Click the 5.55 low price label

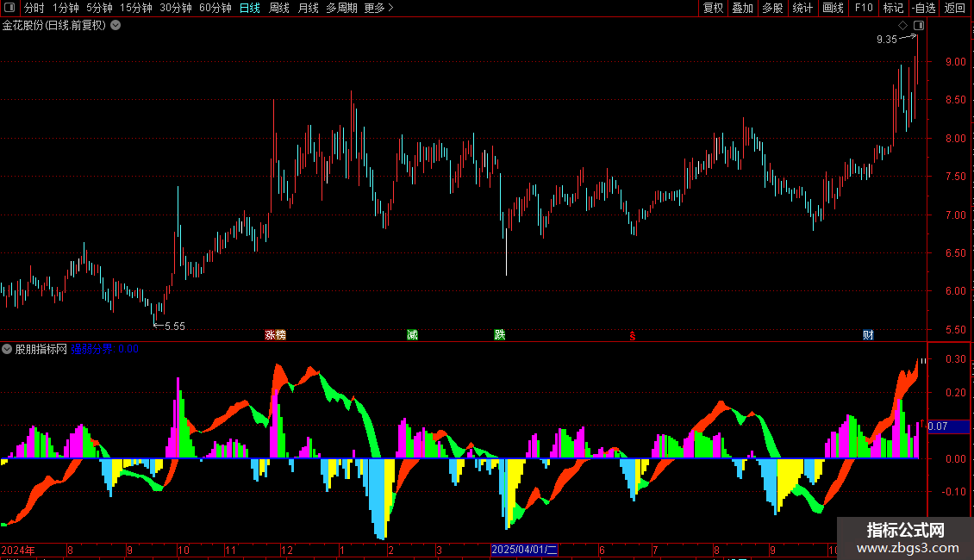point(175,327)
